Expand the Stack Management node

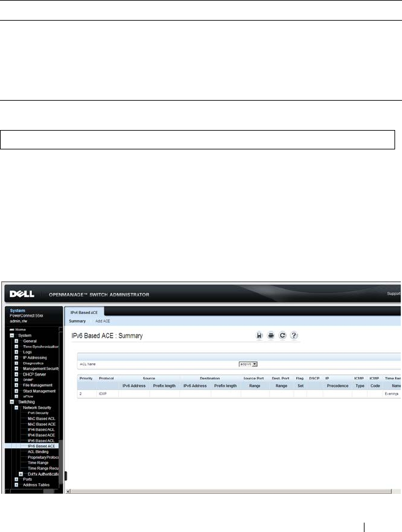(16, 391)
